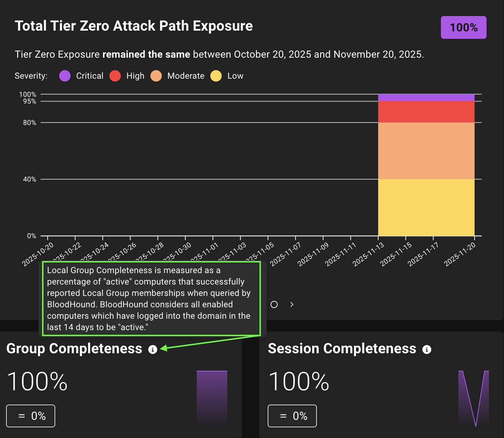Toggle the Critical series in the legend
This screenshot has height=438, width=504.
[x=65, y=76]
